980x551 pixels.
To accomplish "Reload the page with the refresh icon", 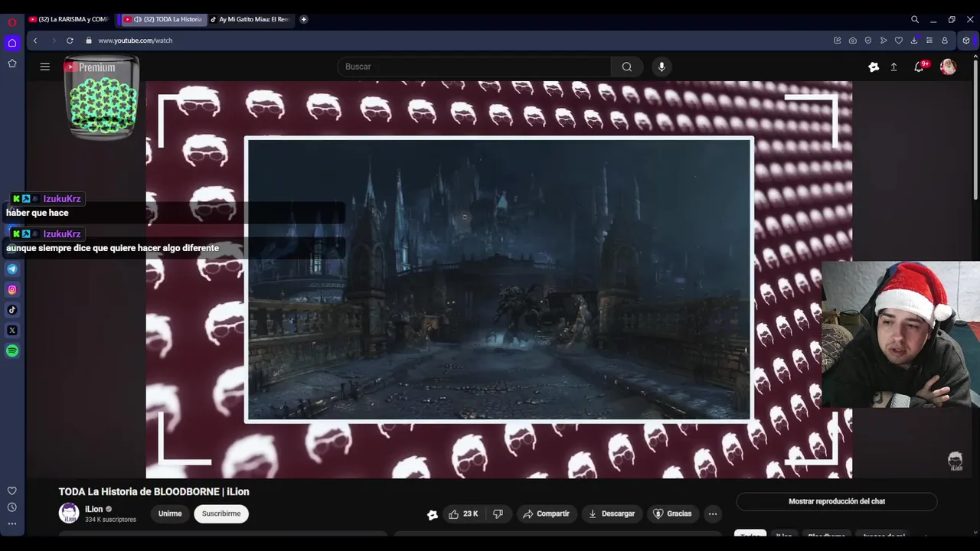I will point(70,41).
